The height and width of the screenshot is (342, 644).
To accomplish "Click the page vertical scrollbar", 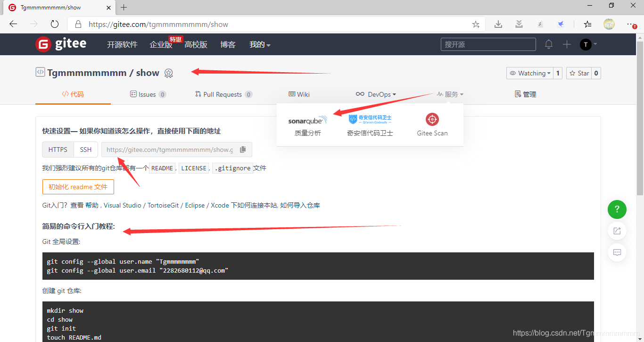I will click(x=640, y=118).
